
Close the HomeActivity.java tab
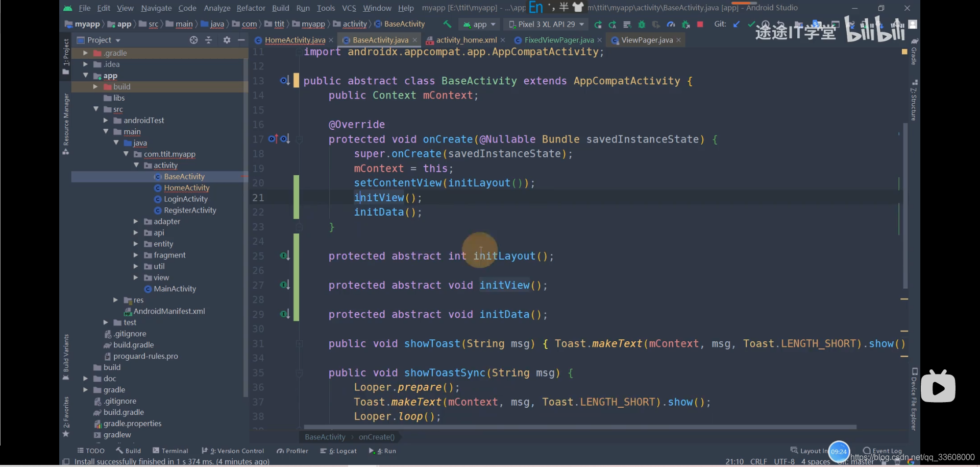click(331, 40)
